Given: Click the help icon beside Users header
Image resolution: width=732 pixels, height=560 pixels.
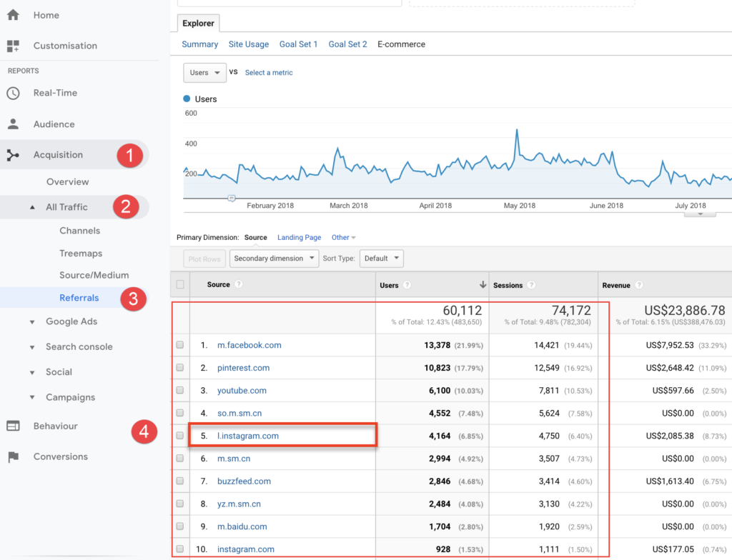Looking at the screenshot, I should pos(407,285).
